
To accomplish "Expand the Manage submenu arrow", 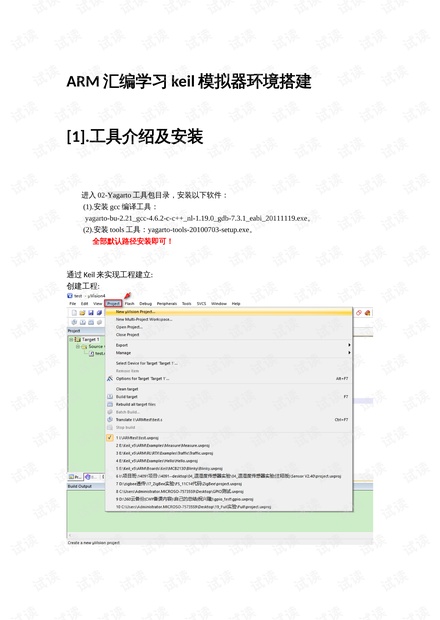I will tap(349, 353).
